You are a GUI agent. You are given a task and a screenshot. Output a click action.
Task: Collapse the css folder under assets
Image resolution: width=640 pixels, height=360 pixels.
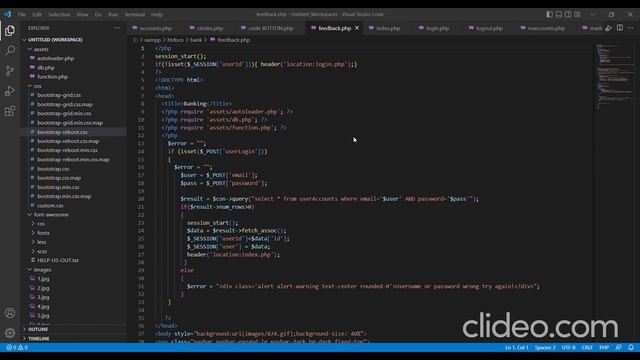73,86
